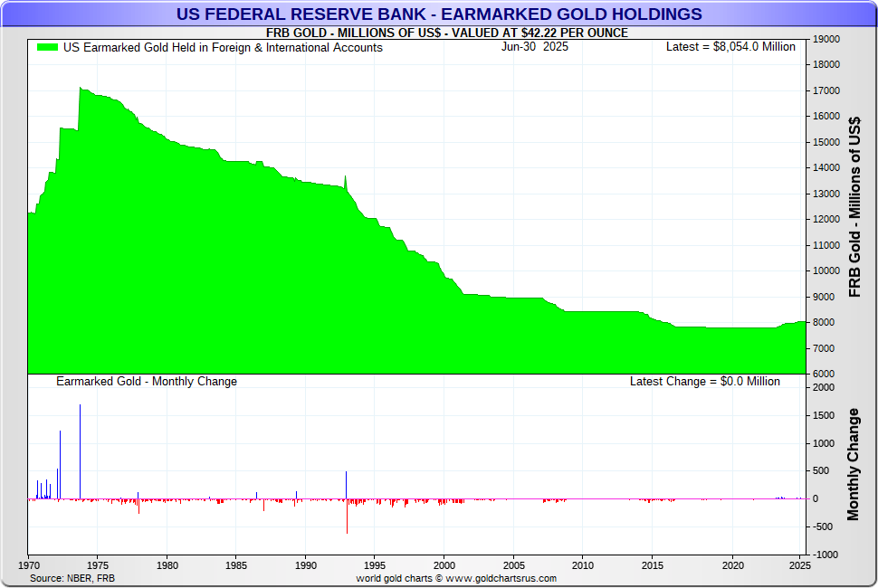Click the 2015 x-axis label
Image resolution: width=878 pixels, height=588 pixels.
[x=652, y=565]
